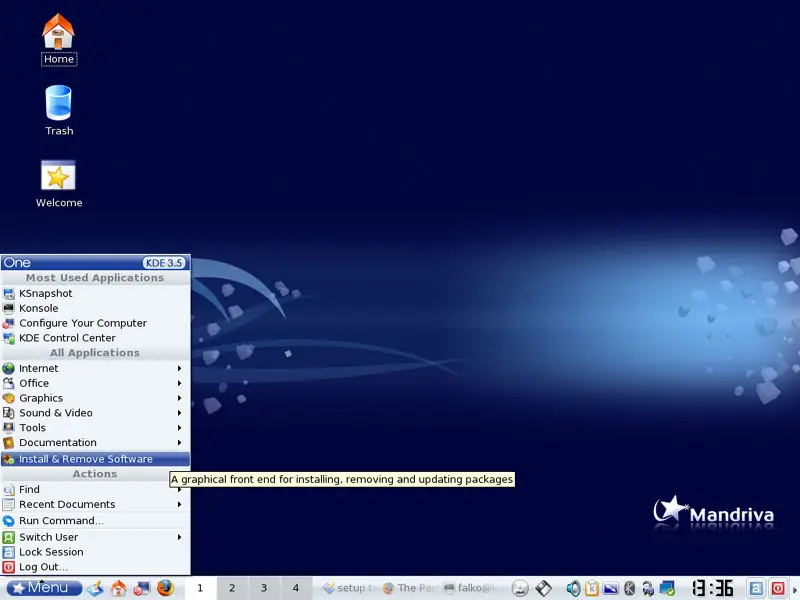
Task: Open KDE Control Center entry
Action: click(x=95, y=338)
